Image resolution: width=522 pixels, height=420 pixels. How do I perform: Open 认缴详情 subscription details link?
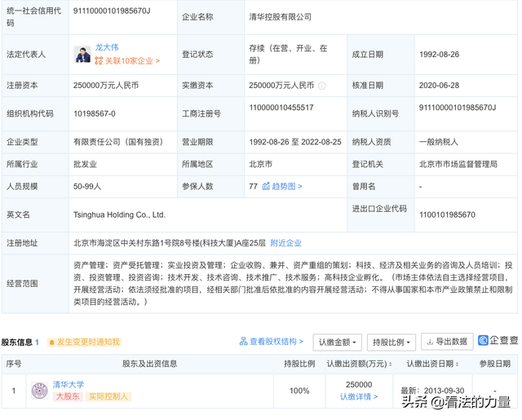pyautogui.click(x=359, y=396)
